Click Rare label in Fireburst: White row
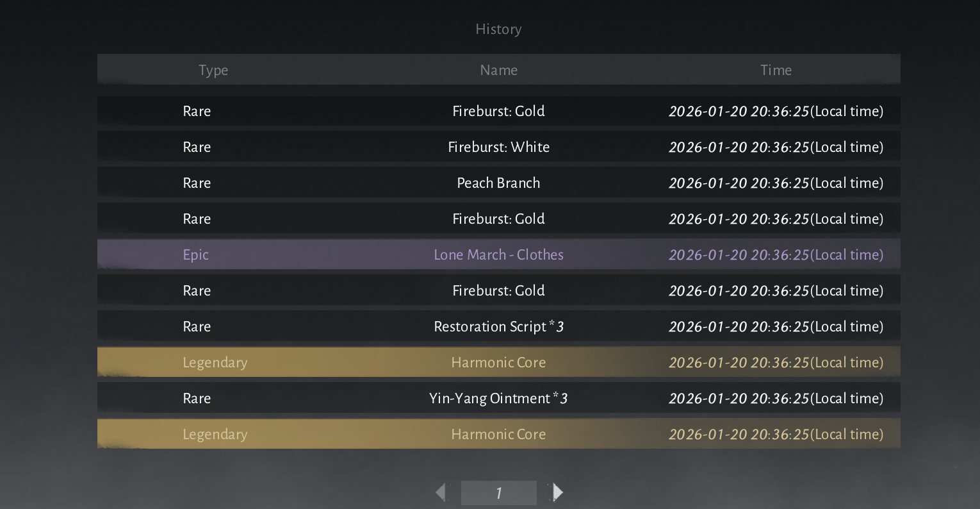 (197, 147)
